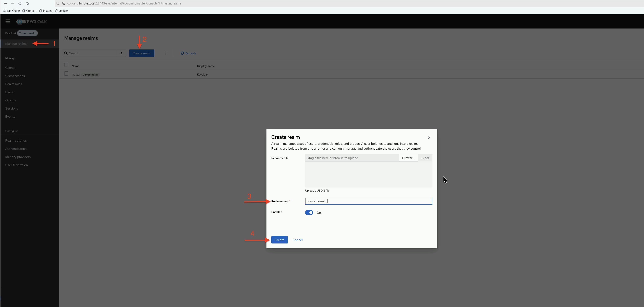Open the Instana bookmark
This screenshot has height=307, width=644.
pos(46,11)
